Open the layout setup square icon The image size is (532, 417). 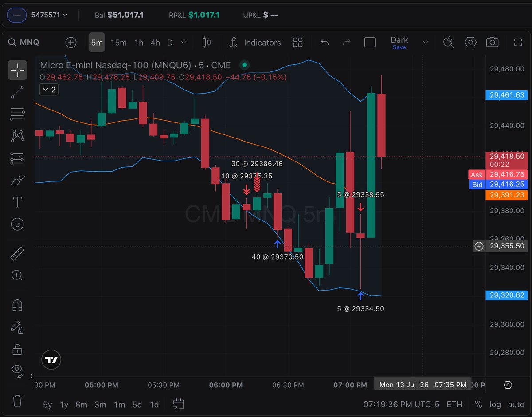click(370, 43)
